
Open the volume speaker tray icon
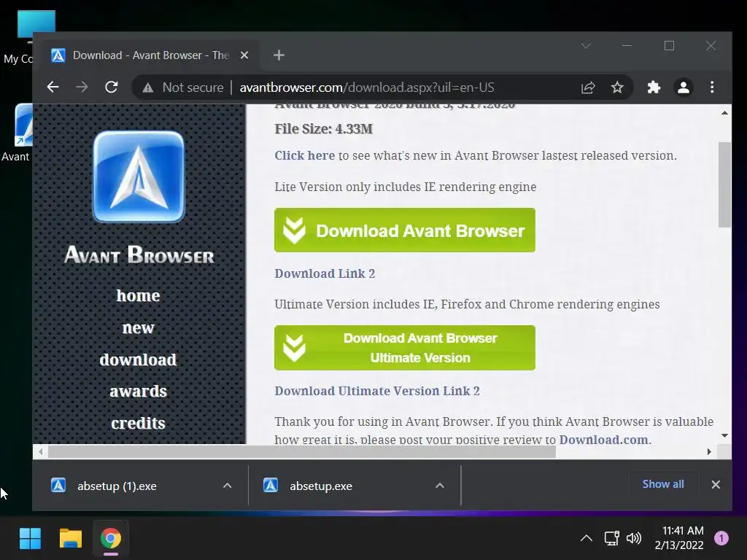pos(634,538)
